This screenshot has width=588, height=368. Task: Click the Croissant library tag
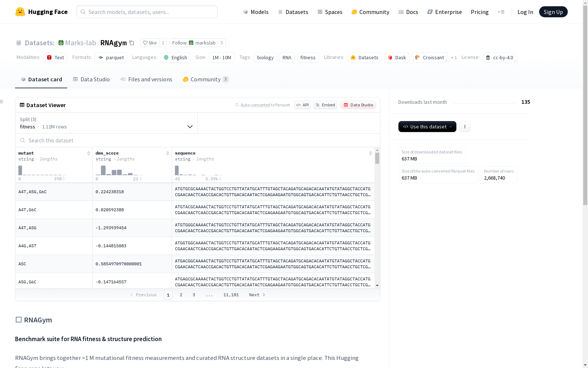430,57
